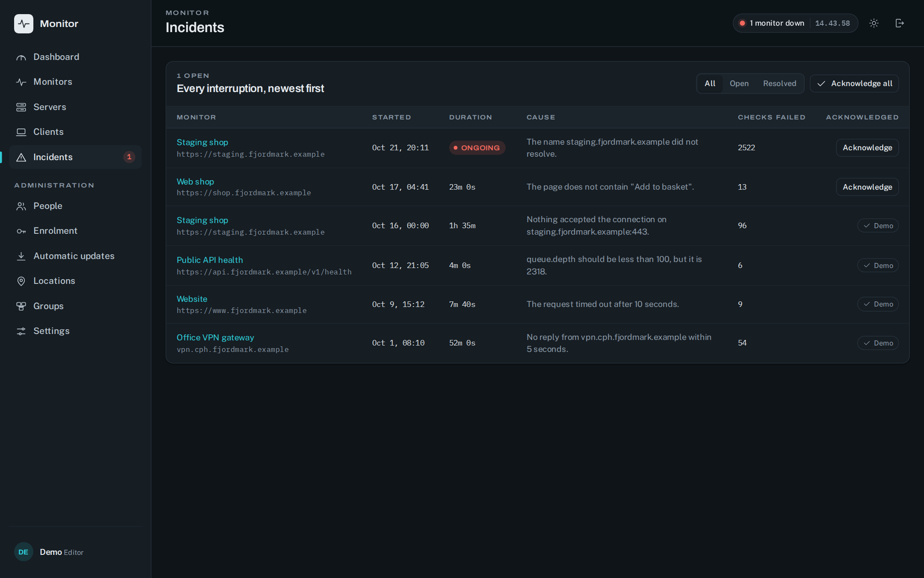Click the Demo acknowledged chip for Office VPN gateway
The height and width of the screenshot is (578, 924).
coord(878,343)
